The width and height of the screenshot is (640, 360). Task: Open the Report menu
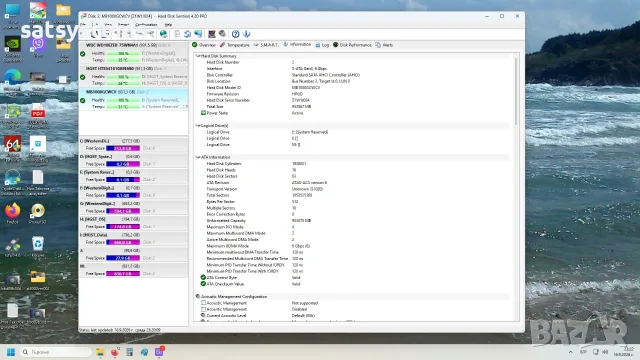click(123, 25)
